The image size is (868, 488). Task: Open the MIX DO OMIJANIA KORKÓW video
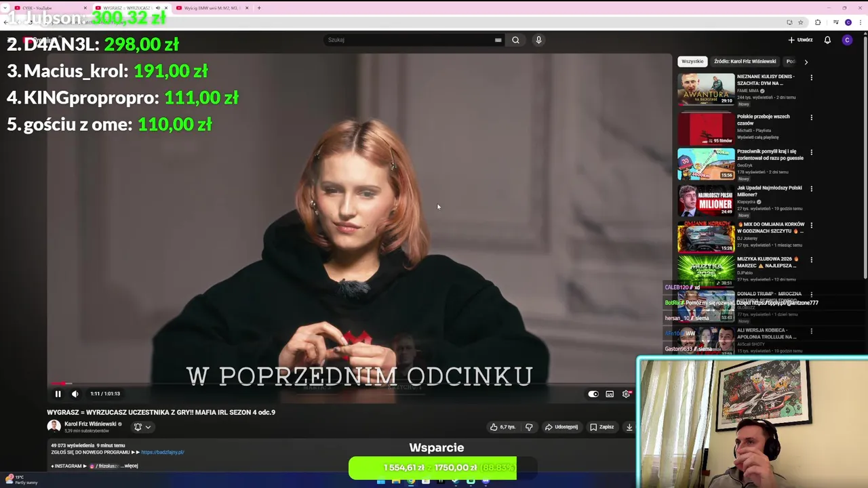(x=706, y=237)
